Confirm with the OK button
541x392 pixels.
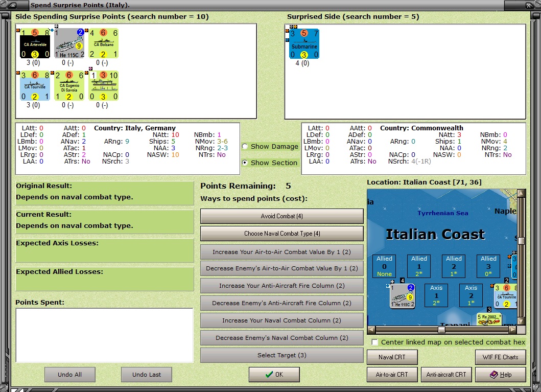[274, 375]
